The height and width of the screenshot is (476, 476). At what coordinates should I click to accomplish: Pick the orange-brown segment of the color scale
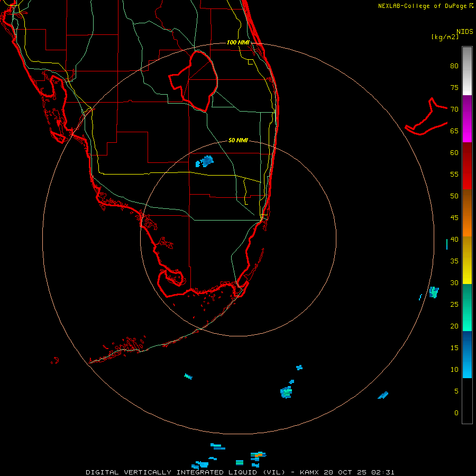pyautogui.click(x=467, y=213)
